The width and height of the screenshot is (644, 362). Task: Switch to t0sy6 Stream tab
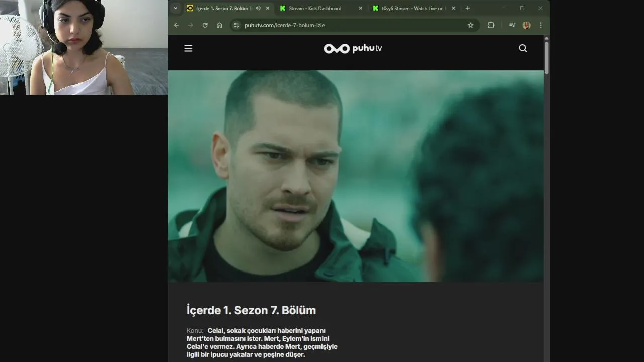(x=415, y=8)
